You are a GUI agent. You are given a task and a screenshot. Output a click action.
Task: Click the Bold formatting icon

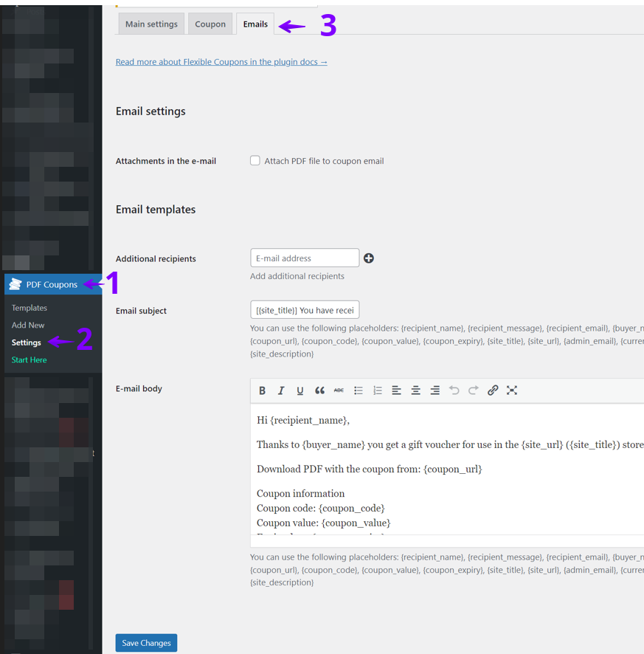coord(262,390)
